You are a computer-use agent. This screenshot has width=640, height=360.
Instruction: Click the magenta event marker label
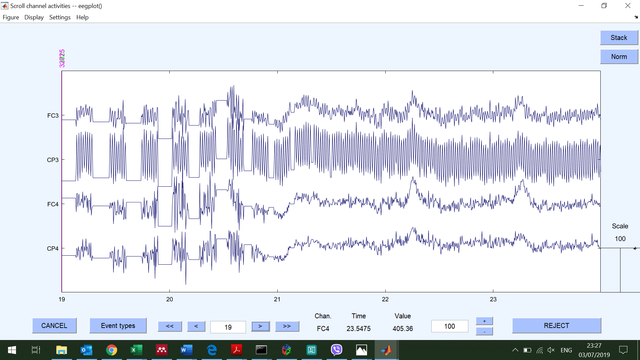click(x=62, y=58)
